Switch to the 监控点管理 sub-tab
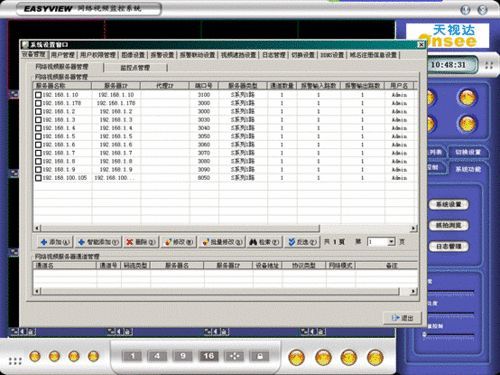 [135, 68]
